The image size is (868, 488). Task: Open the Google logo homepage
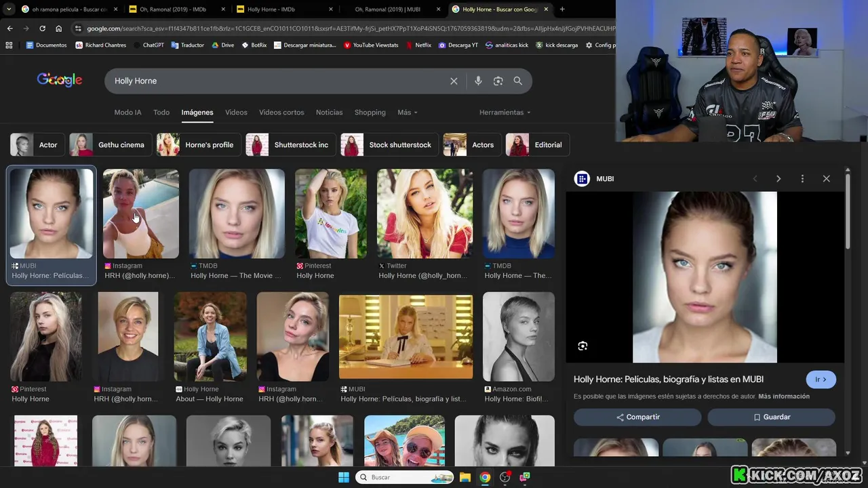coord(60,80)
